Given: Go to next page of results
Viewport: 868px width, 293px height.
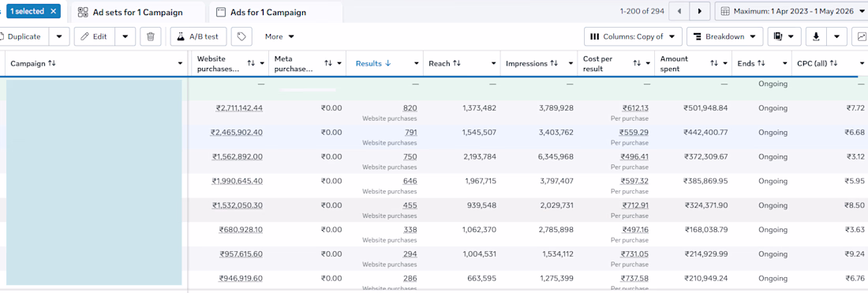Looking at the screenshot, I should (700, 11).
